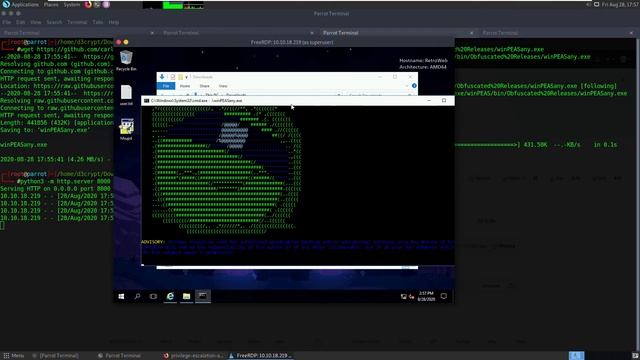Open the Terminal menu of Parrot Terminal

77,22
